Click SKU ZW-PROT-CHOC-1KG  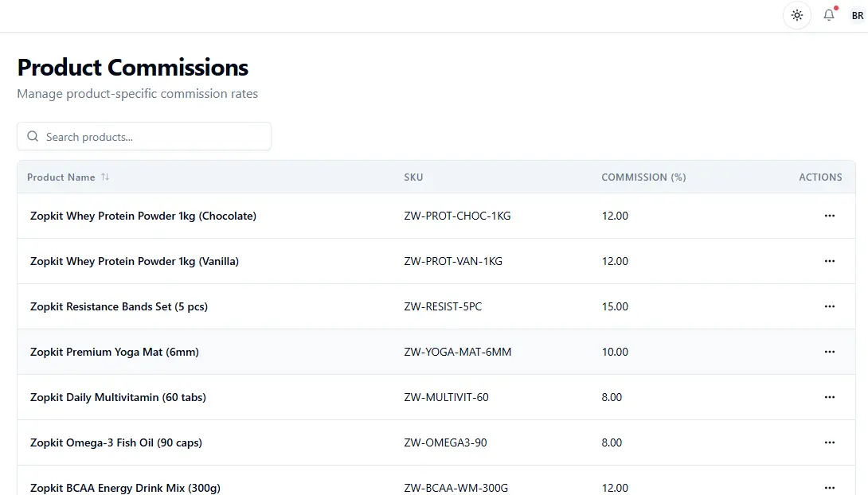457,216
